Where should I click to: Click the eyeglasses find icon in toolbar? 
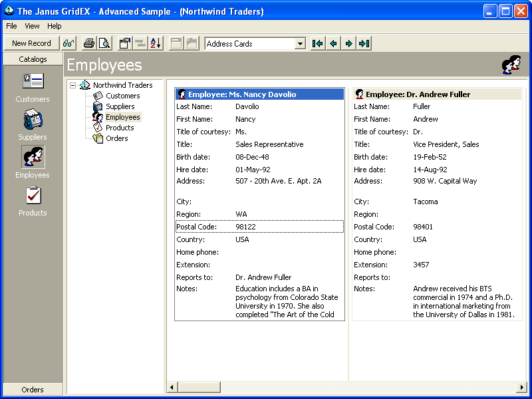(x=68, y=43)
